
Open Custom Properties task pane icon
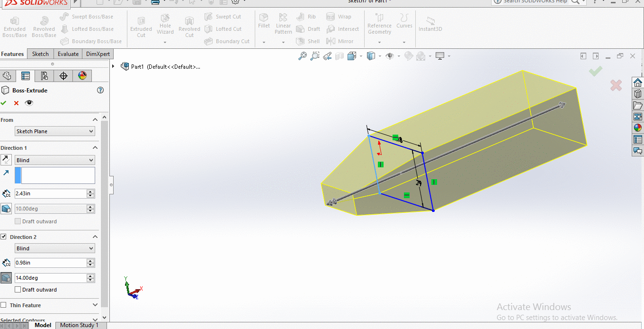point(638,139)
